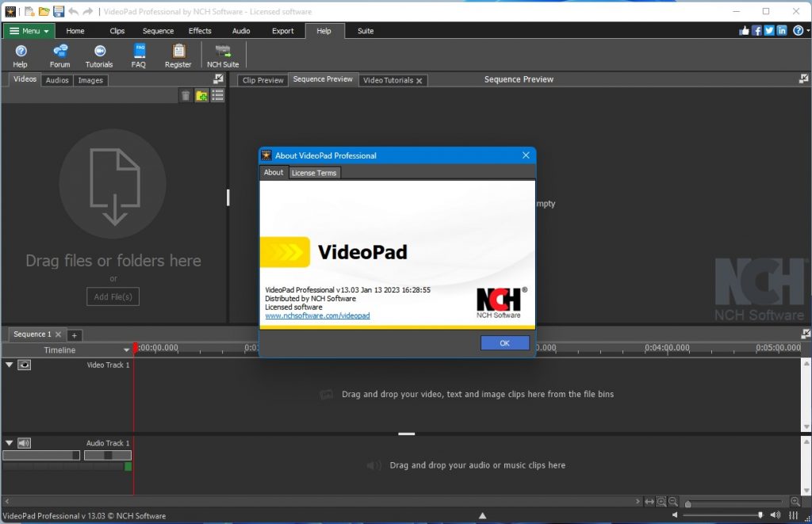Adjust the Audio Track 1 volume slider

point(41,455)
